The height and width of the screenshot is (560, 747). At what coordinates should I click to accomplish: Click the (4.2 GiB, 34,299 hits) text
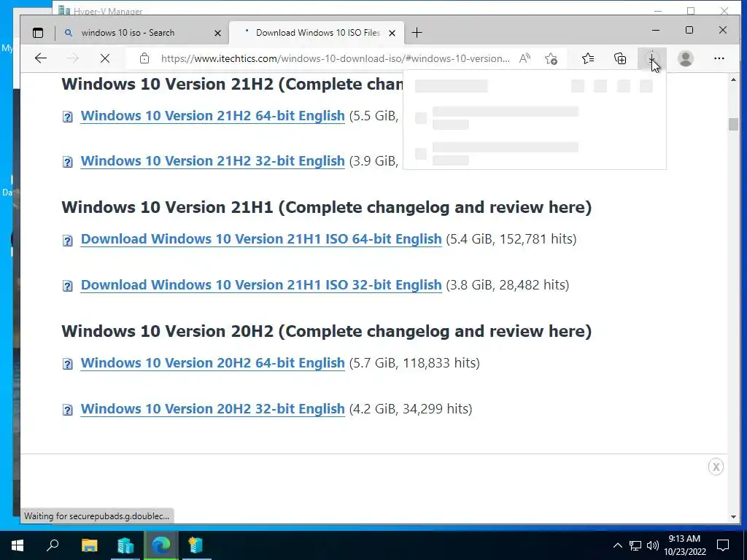click(411, 408)
